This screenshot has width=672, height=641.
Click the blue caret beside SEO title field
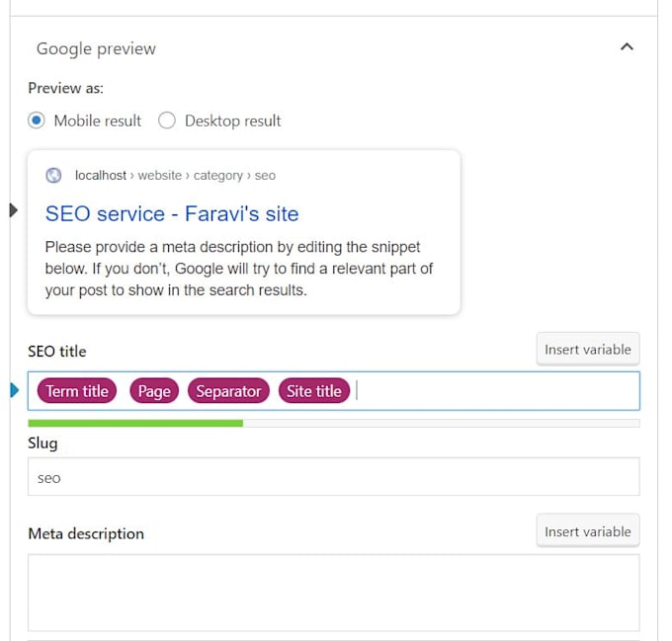tap(14, 391)
